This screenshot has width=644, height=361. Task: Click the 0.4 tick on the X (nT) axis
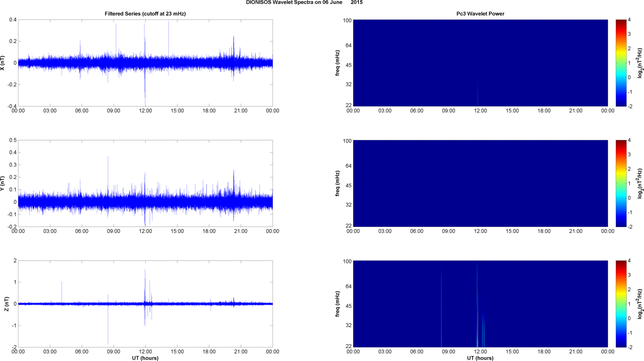(x=13, y=20)
